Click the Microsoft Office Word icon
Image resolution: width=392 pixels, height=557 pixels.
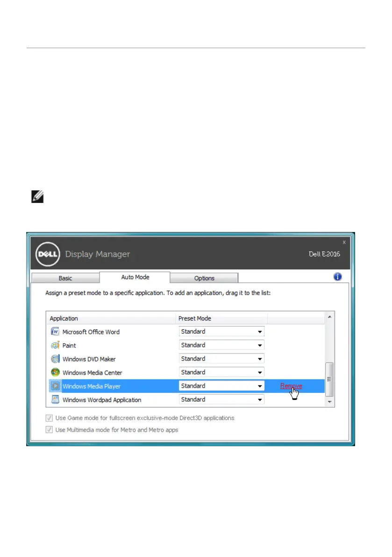55,332
